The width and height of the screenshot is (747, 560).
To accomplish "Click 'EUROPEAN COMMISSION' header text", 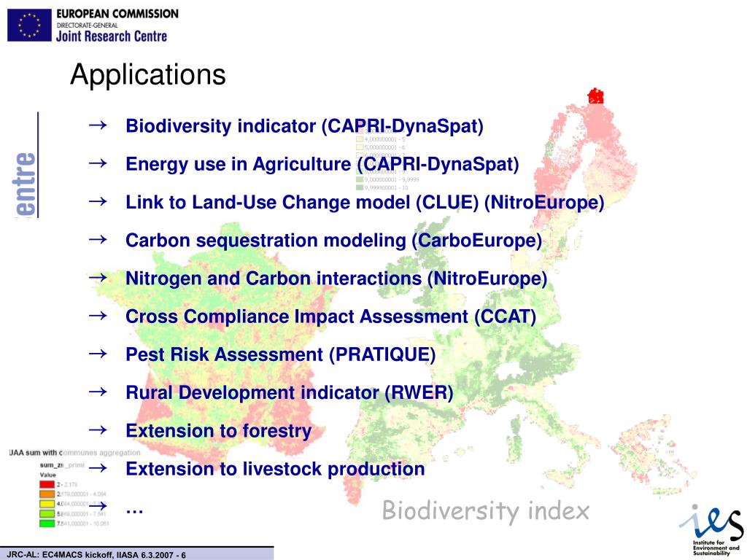I will coord(117,14).
